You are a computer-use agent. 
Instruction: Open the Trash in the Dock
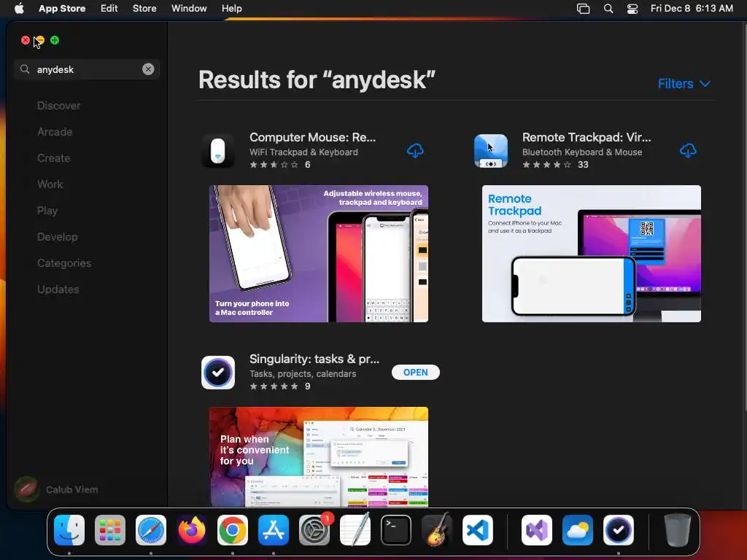coord(677,530)
